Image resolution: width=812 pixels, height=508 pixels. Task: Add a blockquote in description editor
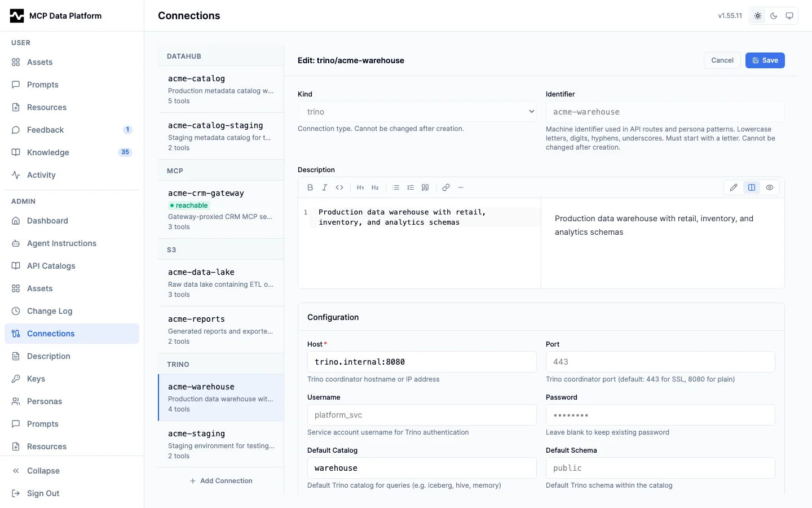[x=425, y=187]
